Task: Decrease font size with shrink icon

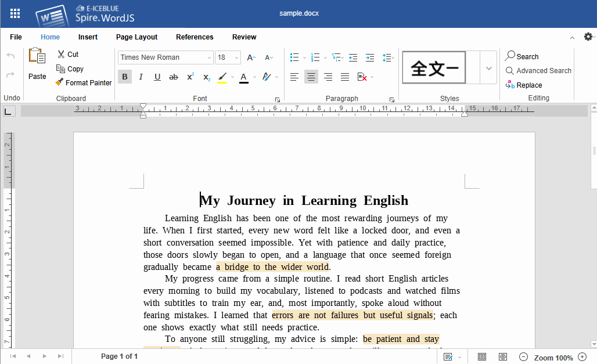Action: point(269,57)
